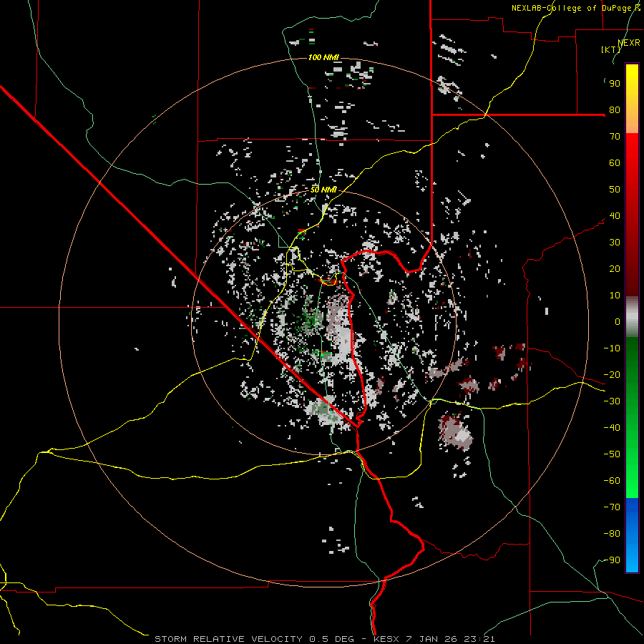Image resolution: width=644 pixels, height=644 pixels.
Task: Click the positive 40 scale value
Action: point(615,215)
